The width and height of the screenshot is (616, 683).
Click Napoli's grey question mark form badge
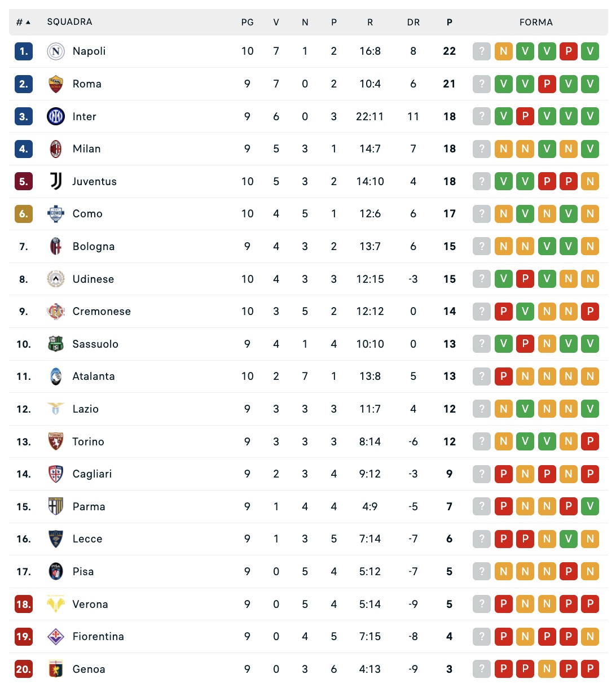pyautogui.click(x=481, y=51)
